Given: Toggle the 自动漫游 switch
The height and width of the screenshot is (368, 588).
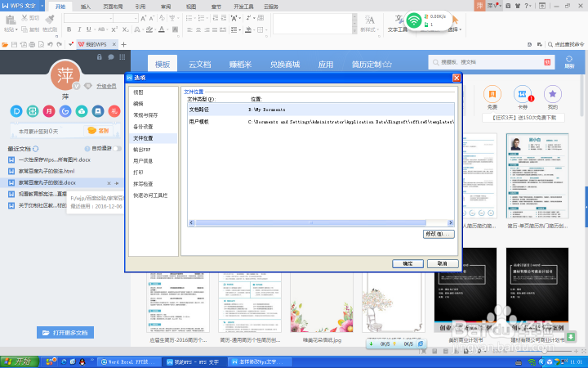Looking at the screenshot, I should 117,149.
